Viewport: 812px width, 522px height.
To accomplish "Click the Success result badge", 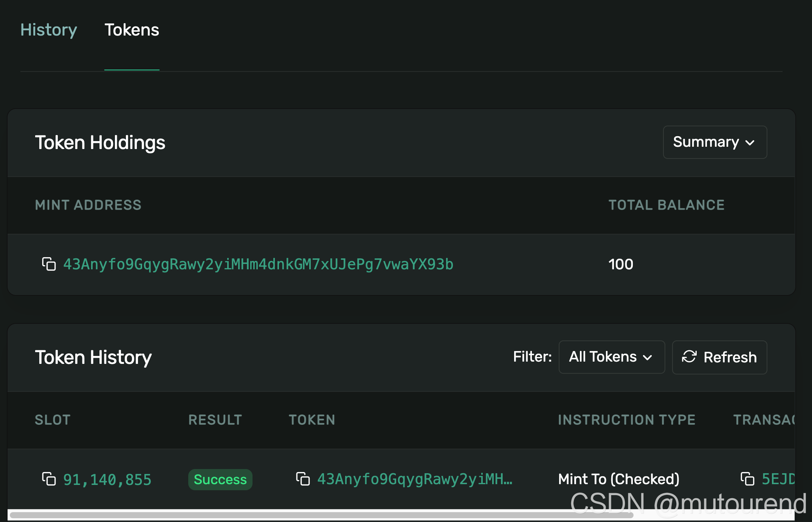I will [220, 480].
